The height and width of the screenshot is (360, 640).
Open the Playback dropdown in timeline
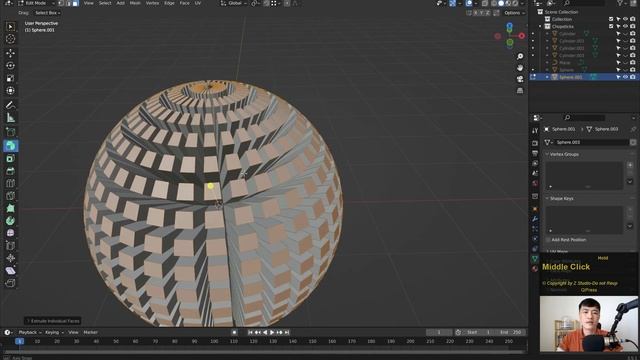click(30, 333)
